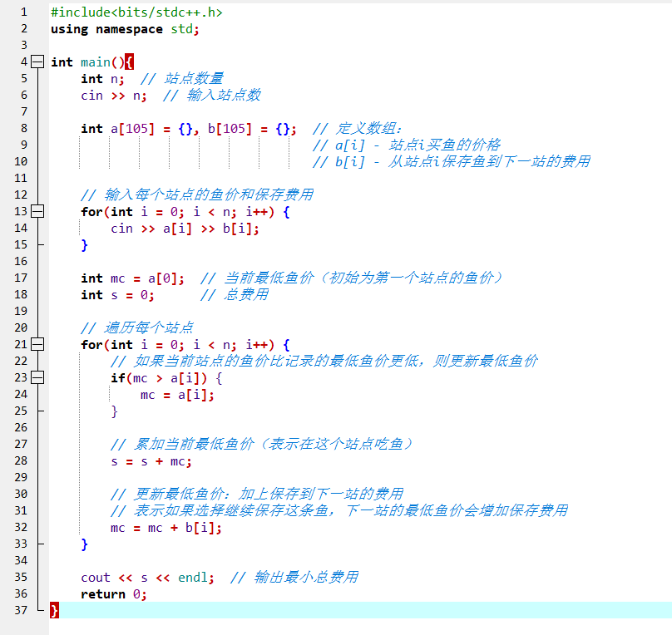The width and height of the screenshot is (672, 635).
Task: Click on 'a[105]' array declaration
Action: tap(132, 129)
